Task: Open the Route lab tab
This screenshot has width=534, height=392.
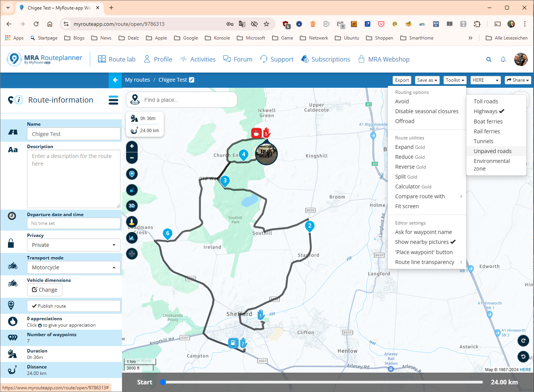Action: [117, 59]
